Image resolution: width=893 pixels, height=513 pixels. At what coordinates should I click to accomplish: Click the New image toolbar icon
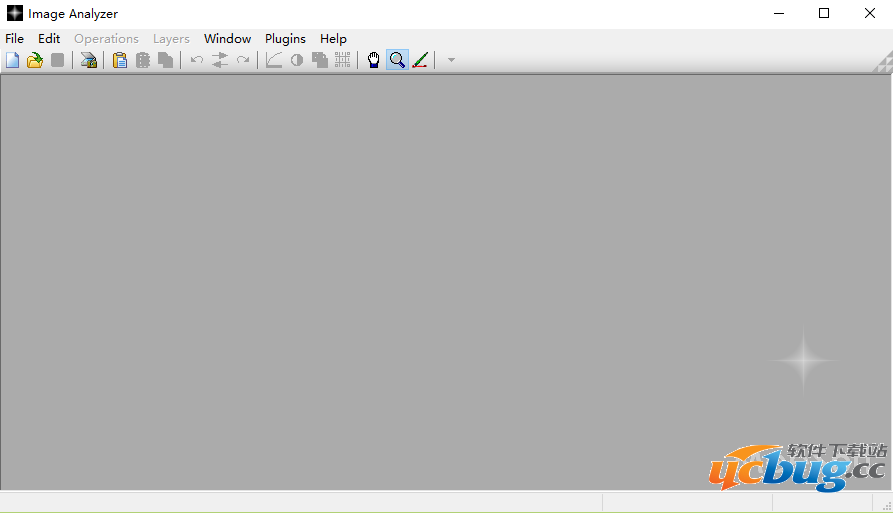pos(13,60)
